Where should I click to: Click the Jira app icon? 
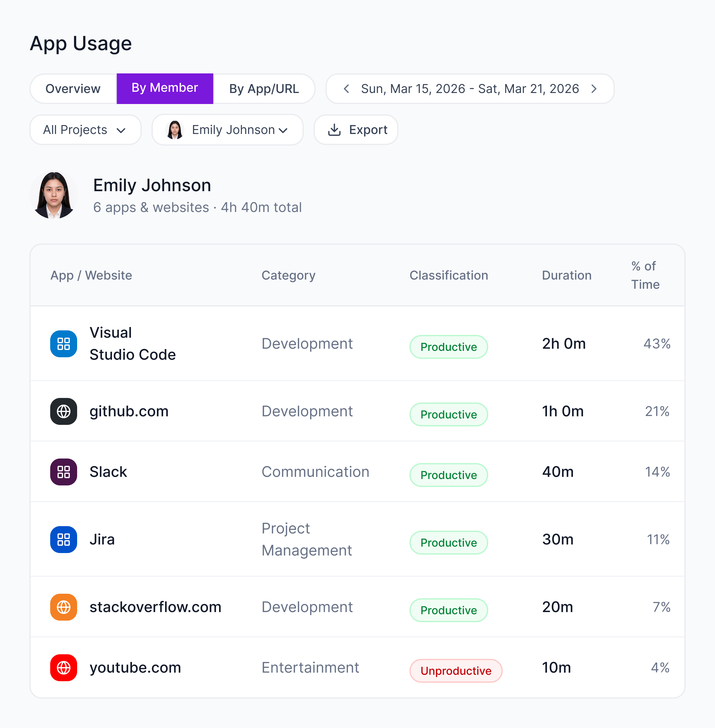click(63, 540)
